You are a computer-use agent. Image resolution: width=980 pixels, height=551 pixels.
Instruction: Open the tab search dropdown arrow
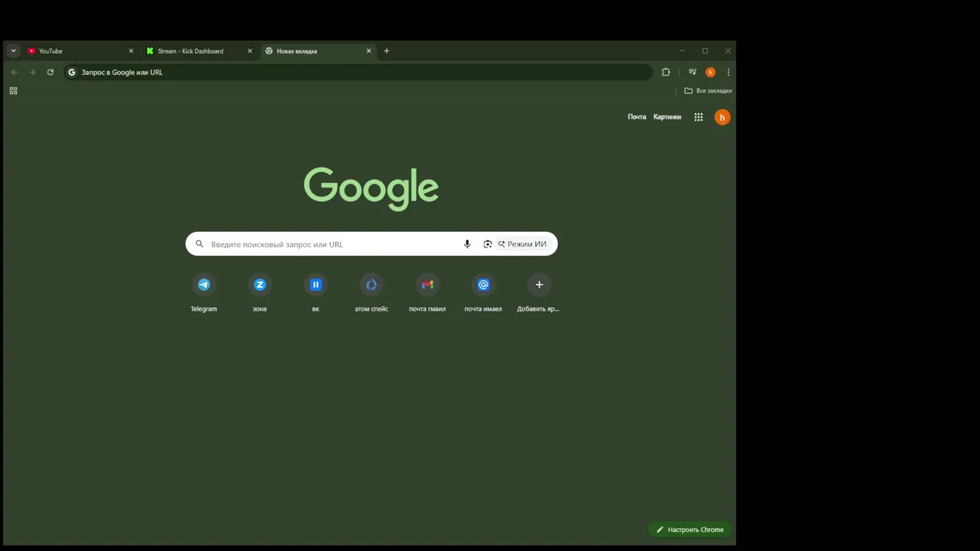pos(13,51)
